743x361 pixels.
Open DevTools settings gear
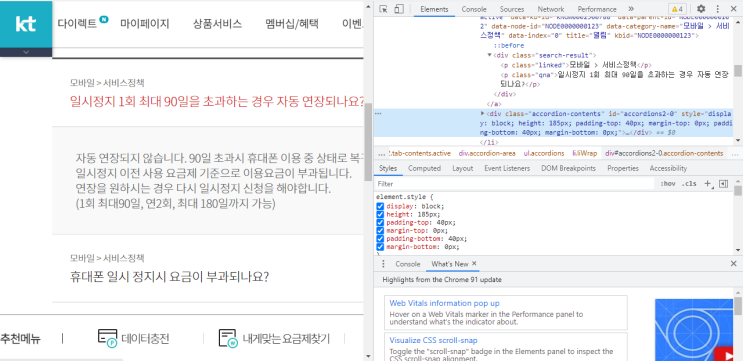(x=701, y=9)
